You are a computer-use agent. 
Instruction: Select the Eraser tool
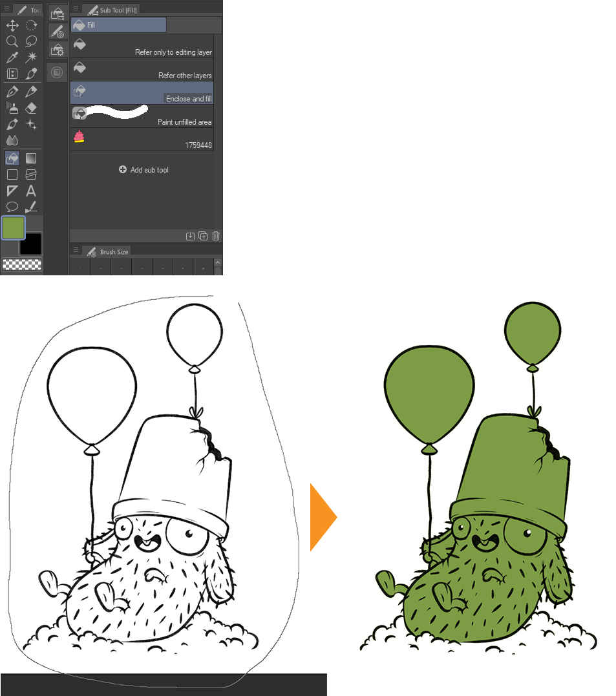tap(31, 108)
